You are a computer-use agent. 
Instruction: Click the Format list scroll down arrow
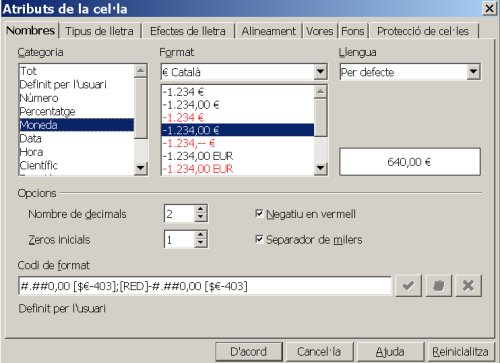320,168
